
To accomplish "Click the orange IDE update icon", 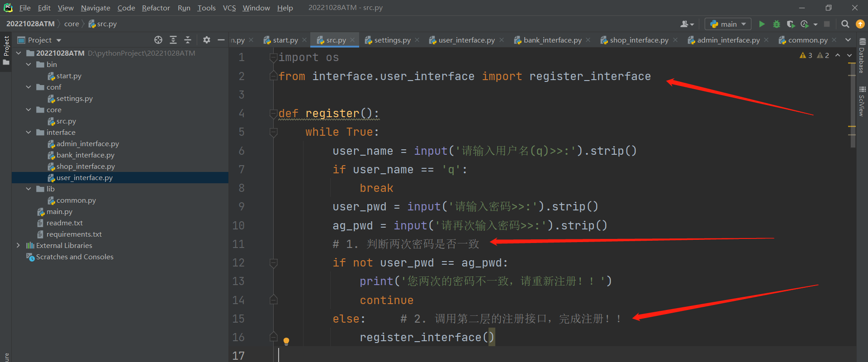I will [x=860, y=24].
